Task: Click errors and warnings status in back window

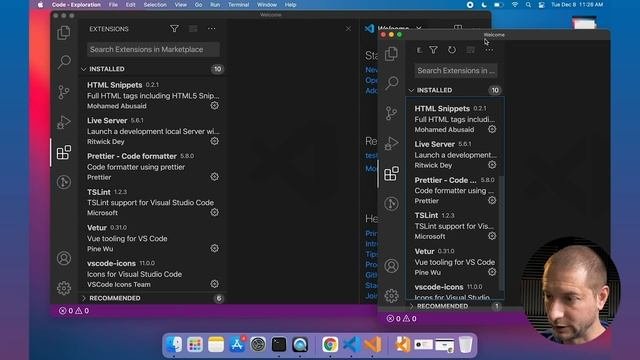Action: (x=74, y=311)
